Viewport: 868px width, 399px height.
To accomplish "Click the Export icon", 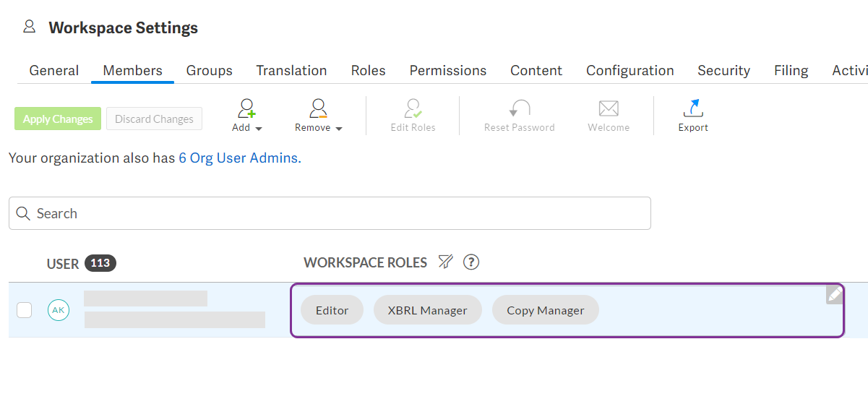I will (x=692, y=108).
